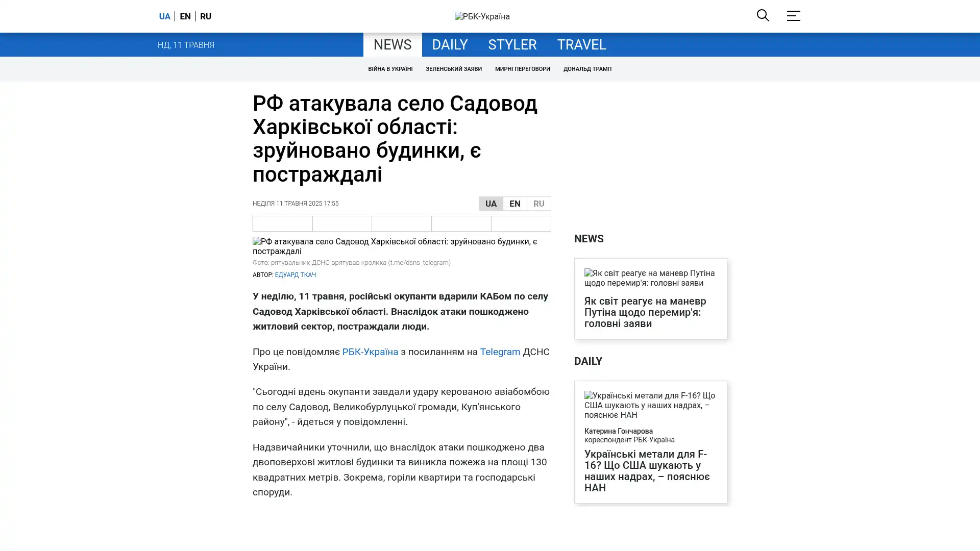This screenshot has width=980, height=551.
Task: Open author Едуард Ткач link
Action: coord(295,275)
